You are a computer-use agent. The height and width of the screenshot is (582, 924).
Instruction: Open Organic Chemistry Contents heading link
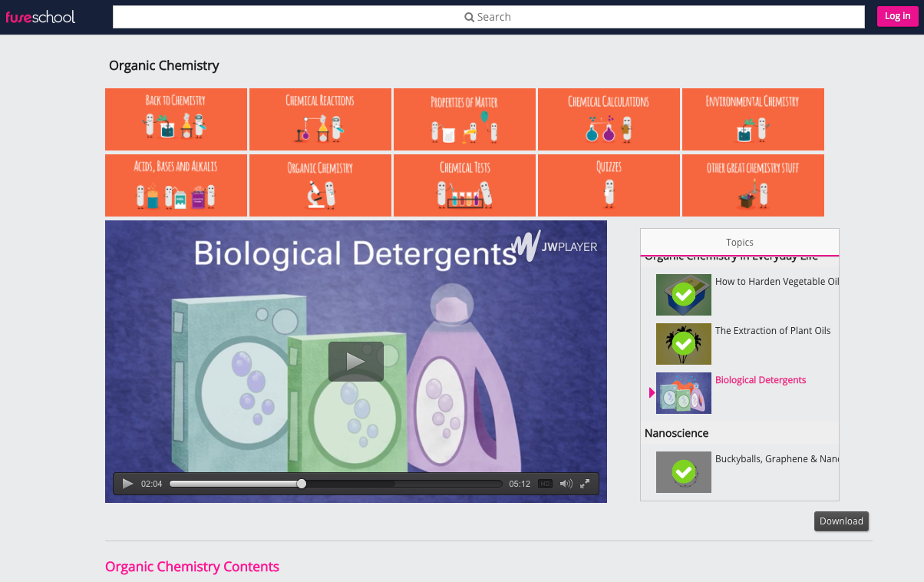[x=192, y=567]
